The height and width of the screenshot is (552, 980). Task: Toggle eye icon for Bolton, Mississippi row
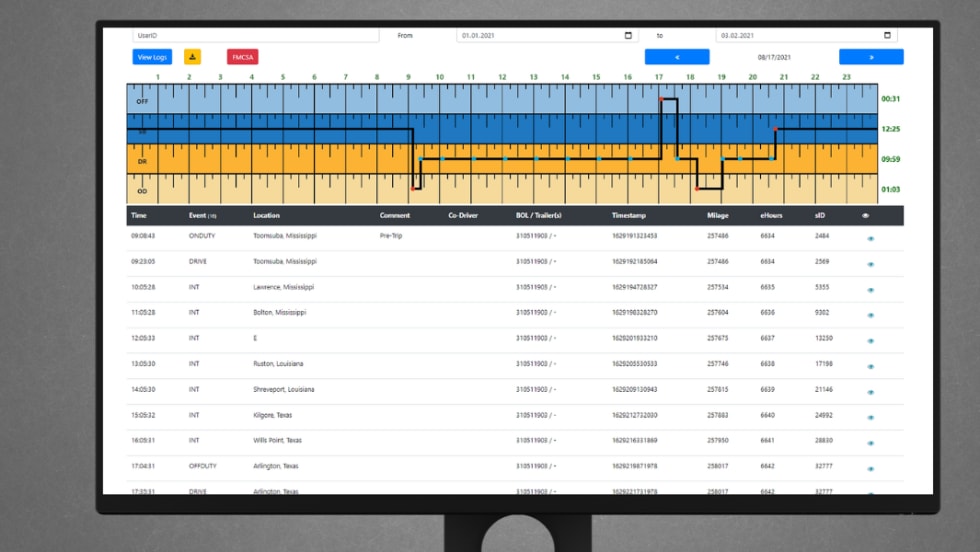click(870, 316)
